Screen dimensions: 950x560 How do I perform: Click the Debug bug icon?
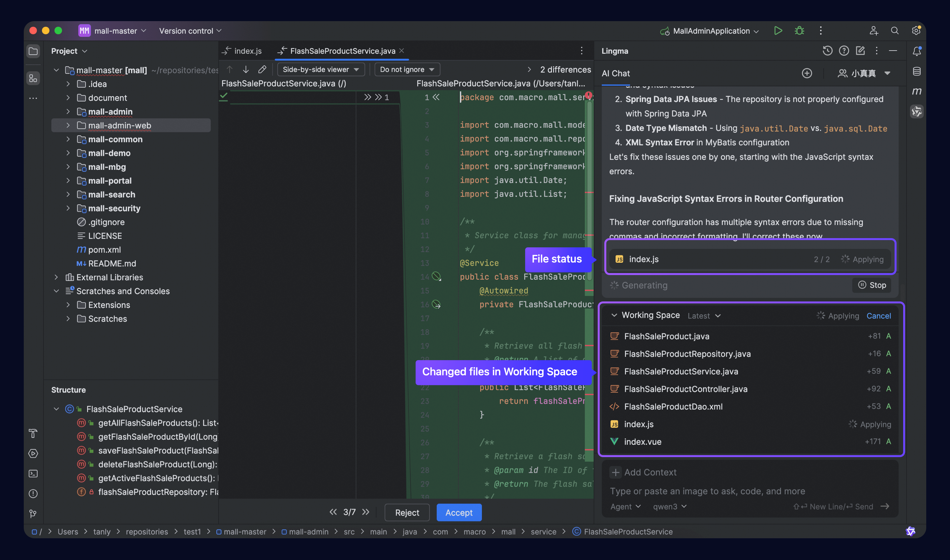click(x=799, y=31)
